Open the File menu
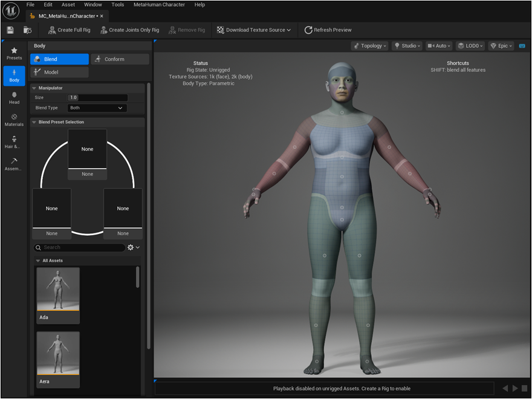532x399 pixels. coord(31,5)
